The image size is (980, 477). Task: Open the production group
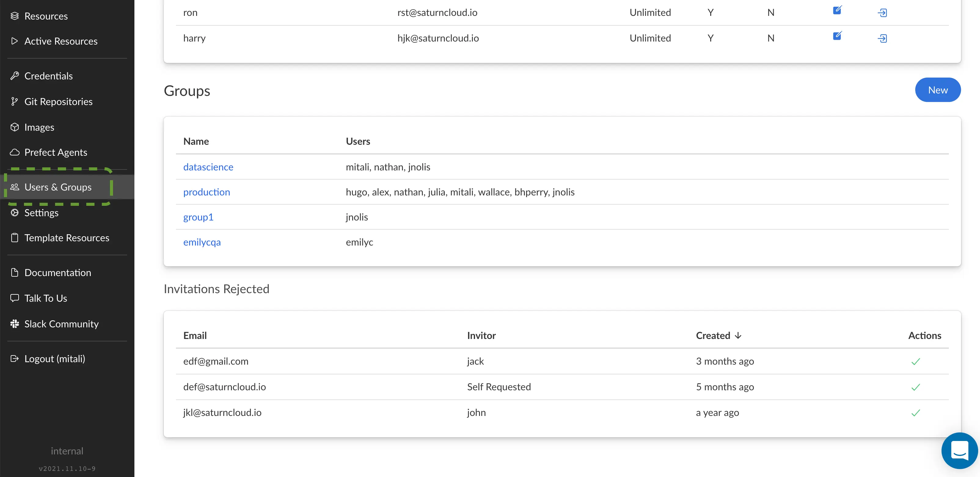[206, 191]
